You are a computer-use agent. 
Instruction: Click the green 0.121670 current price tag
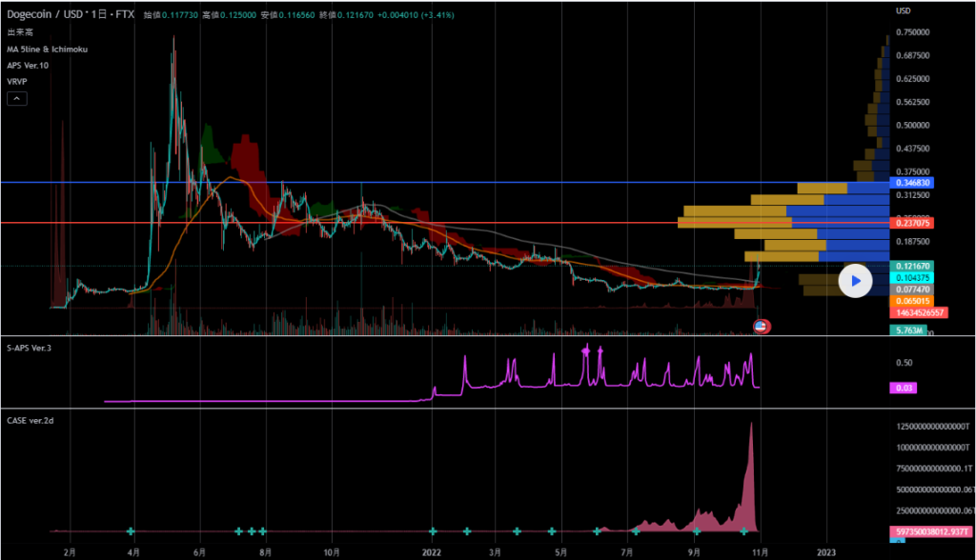pyautogui.click(x=910, y=266)
